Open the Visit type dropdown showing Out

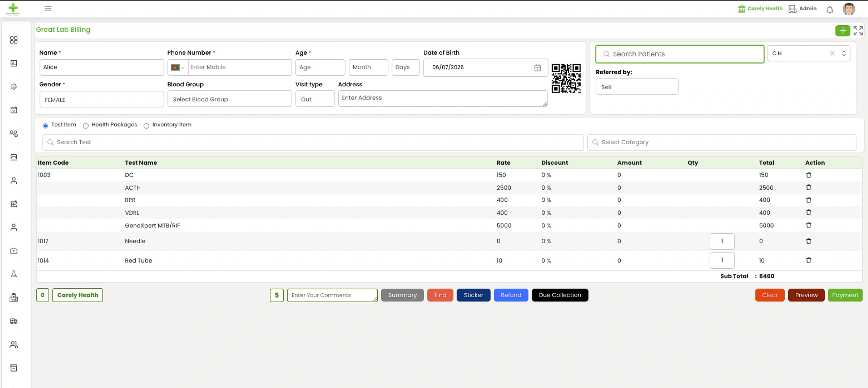pos(315,99)
